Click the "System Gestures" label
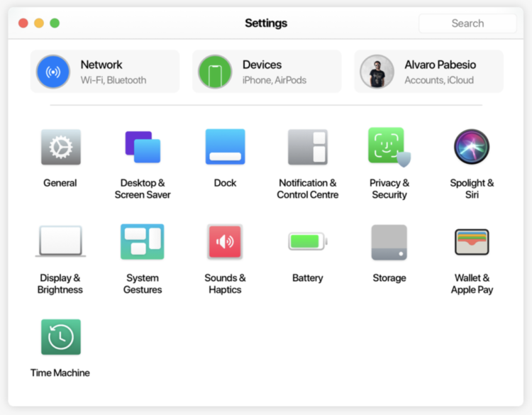Screen dimensions: 532x415 pyautogui.click(x=143, y=284)
